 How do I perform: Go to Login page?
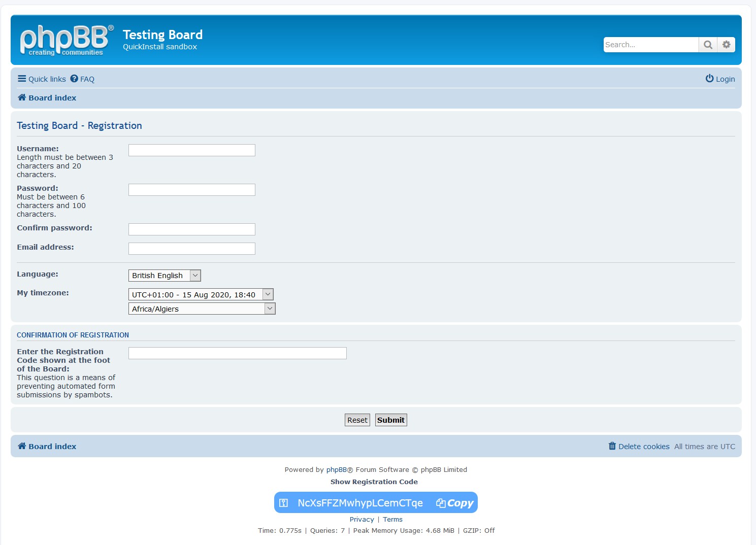[720, 79]
